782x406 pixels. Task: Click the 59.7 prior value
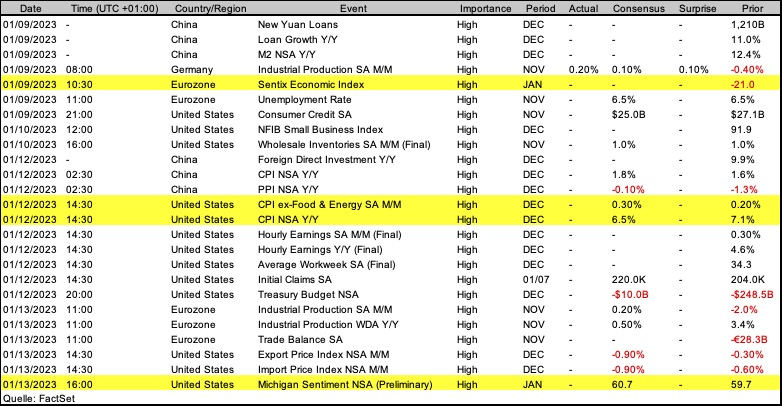click(x=741, y=385)
